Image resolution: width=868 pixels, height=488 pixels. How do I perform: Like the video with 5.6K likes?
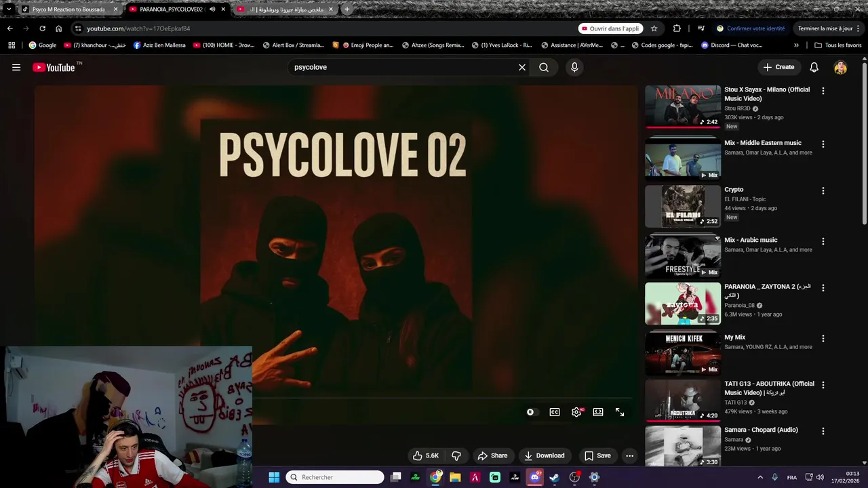[x=426, y=455]
